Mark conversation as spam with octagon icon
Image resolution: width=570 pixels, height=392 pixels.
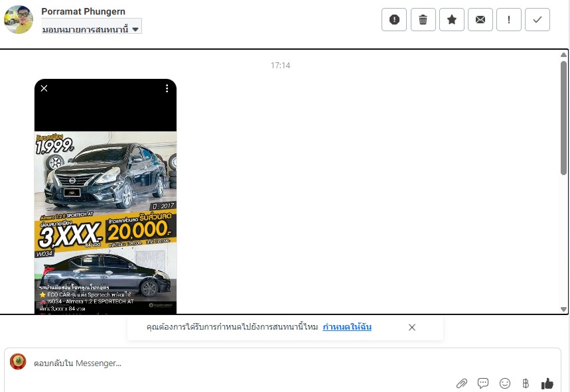[x=394, y=20]
